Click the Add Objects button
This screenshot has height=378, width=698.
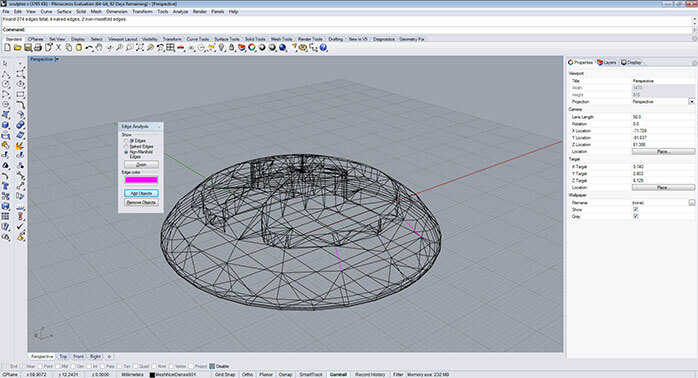click(x=141, y=193)
